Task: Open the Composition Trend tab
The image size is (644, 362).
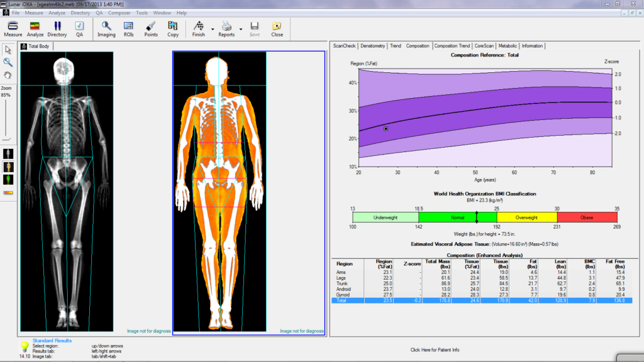Action: (x=452, y=46)
